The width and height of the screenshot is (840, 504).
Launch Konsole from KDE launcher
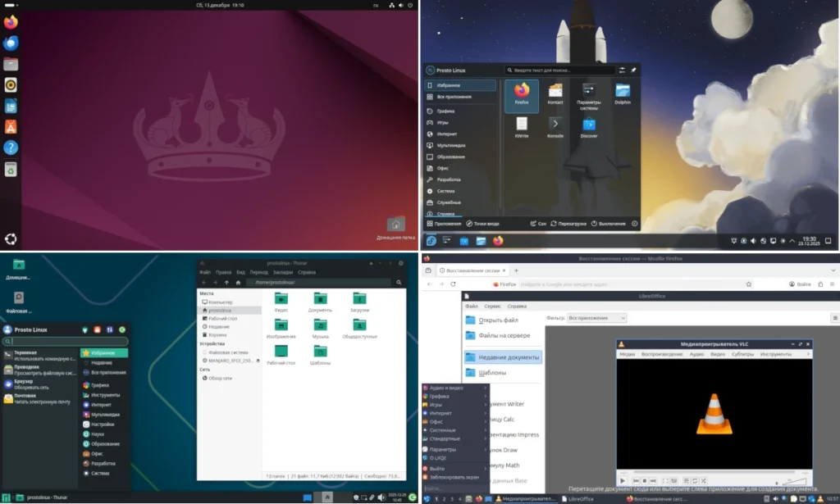[x=555, y=128]
